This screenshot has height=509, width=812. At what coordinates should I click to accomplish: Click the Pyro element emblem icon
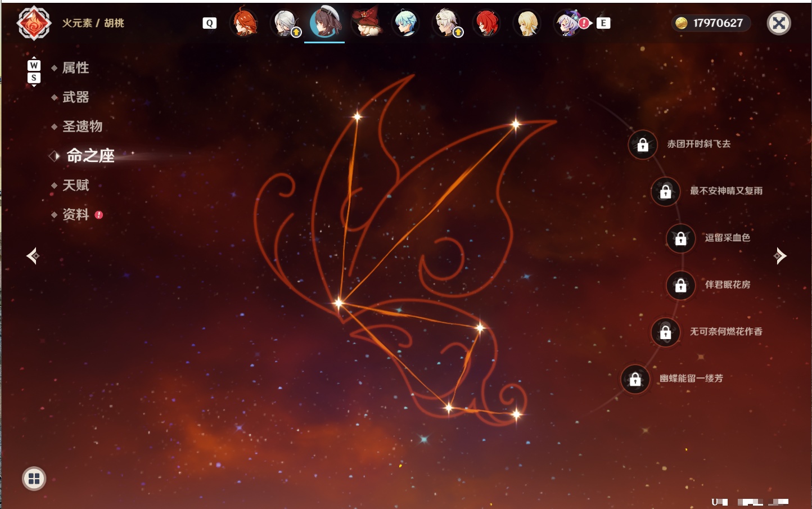pos(34,23)
